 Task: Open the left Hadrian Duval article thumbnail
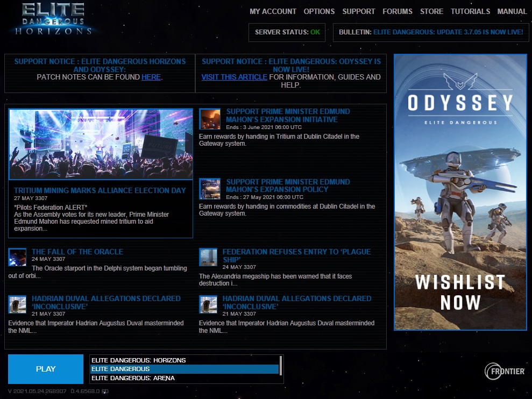[17, 304]
